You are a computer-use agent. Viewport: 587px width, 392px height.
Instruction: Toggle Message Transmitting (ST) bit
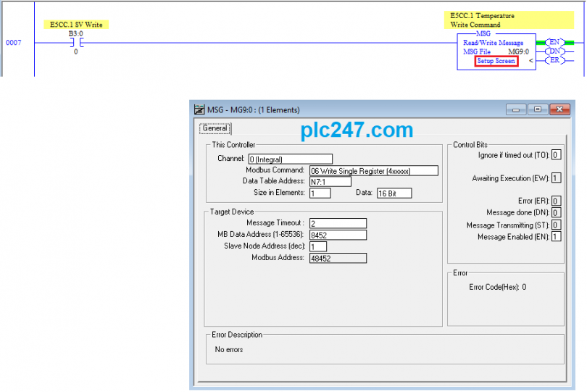coord(557,225)
